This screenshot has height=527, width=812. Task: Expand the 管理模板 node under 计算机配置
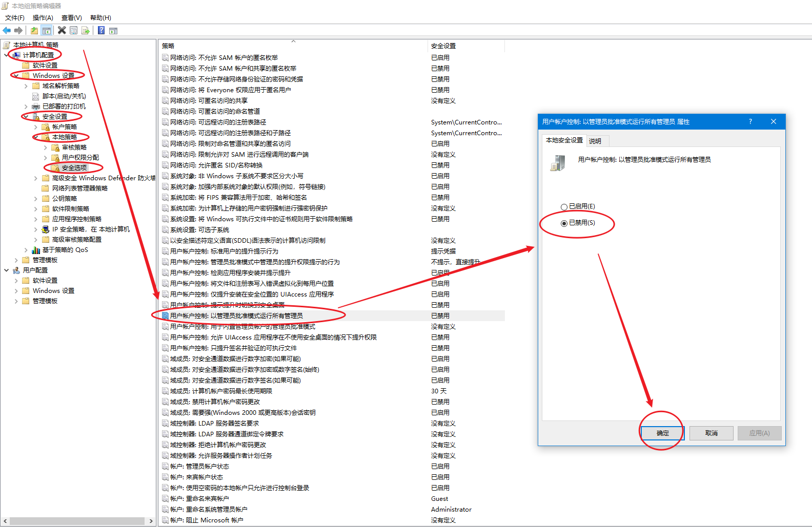16,260
